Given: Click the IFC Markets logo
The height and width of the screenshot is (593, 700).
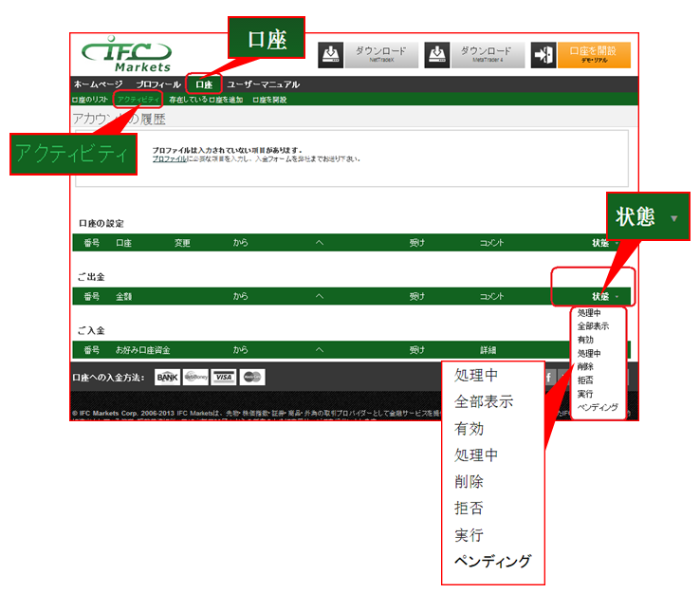Looking at the screenshot, I should 126,56.
